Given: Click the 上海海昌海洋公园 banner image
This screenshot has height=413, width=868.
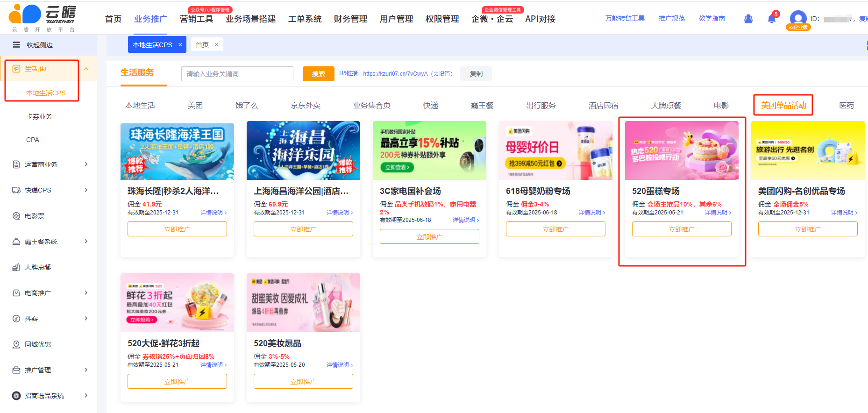Looking at the screenshot, I should click(303, 150).
